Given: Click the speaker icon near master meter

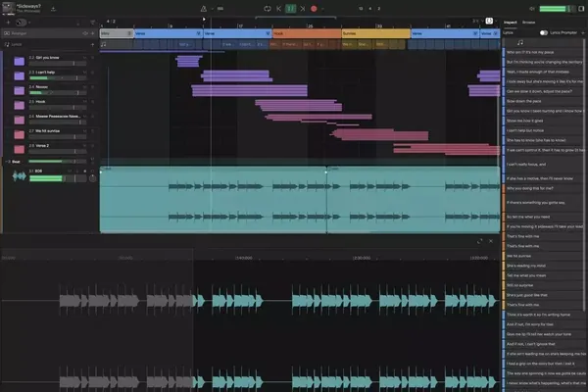Looking at the screenshot, I should coord(532,8).
